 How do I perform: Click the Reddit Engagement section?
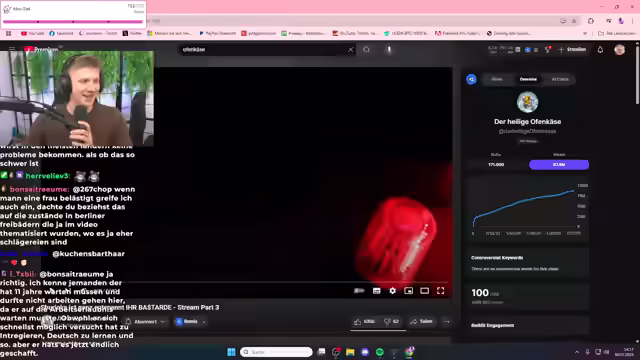click(x=493, y=325)
